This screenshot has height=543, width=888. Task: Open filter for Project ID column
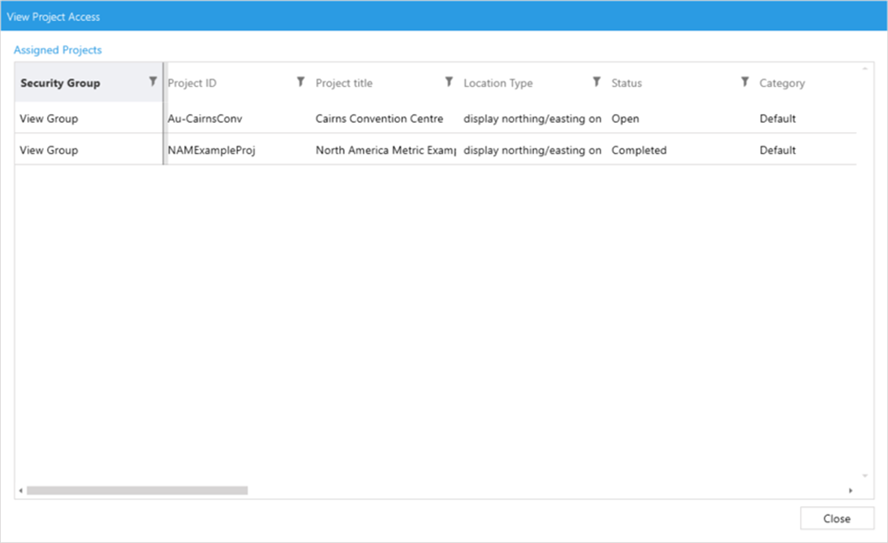click(300, 82)
